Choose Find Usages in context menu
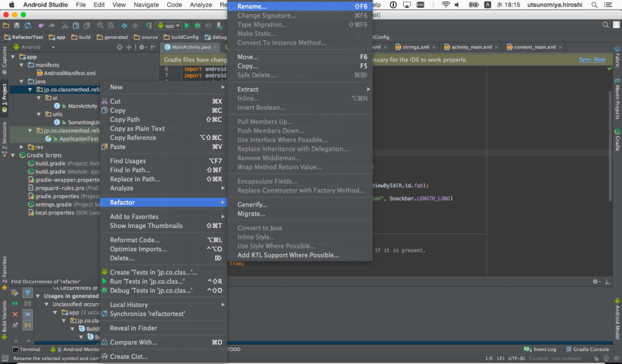The width and height of the screenshot is (622, 364). [163, 161]
